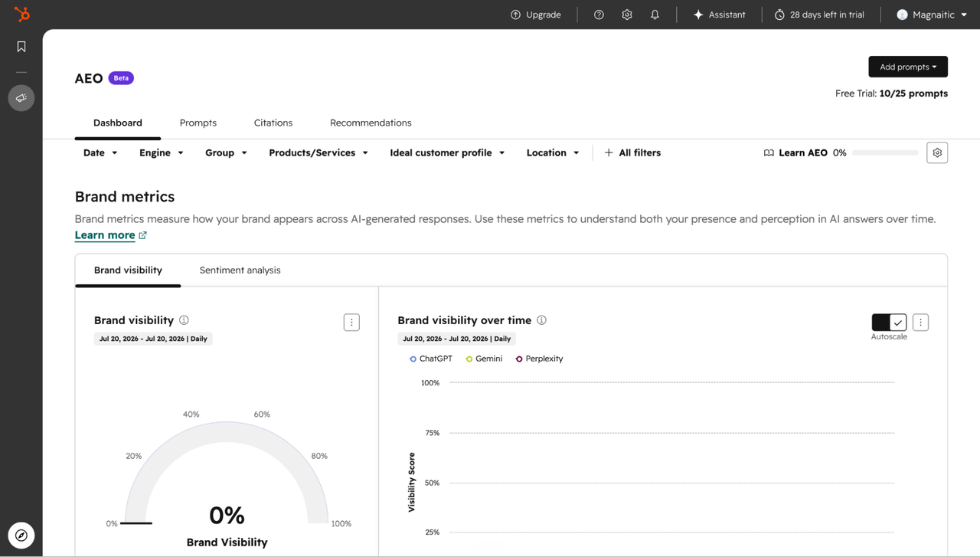Click the 100% y-axis label in chart
The image size is (980, 557).
pos(430,383)
